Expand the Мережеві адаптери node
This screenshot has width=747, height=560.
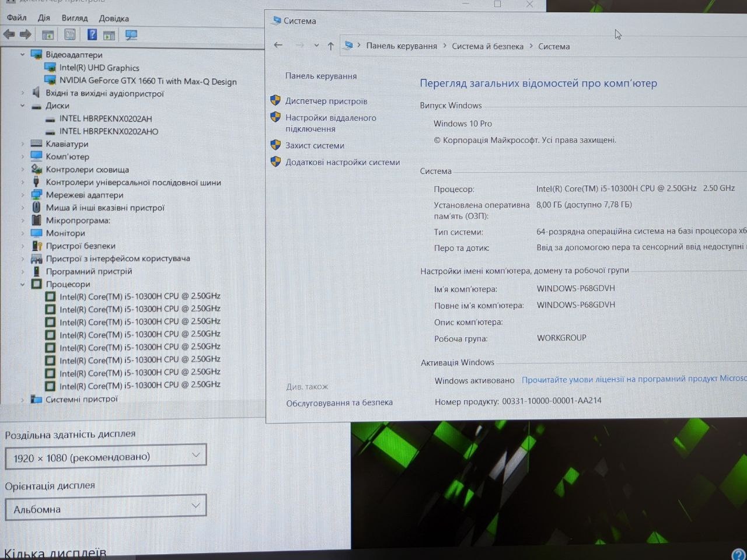(x=23, y=195)
